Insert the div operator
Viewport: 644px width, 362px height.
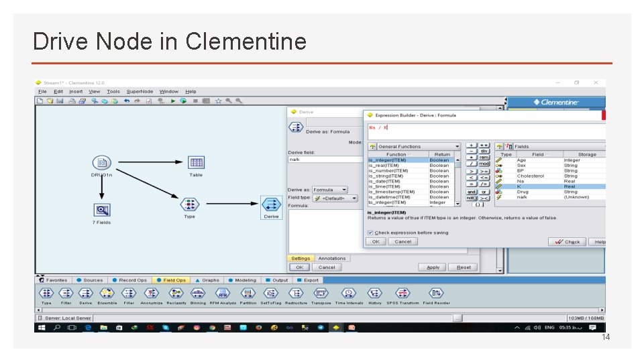coord(484,151)
